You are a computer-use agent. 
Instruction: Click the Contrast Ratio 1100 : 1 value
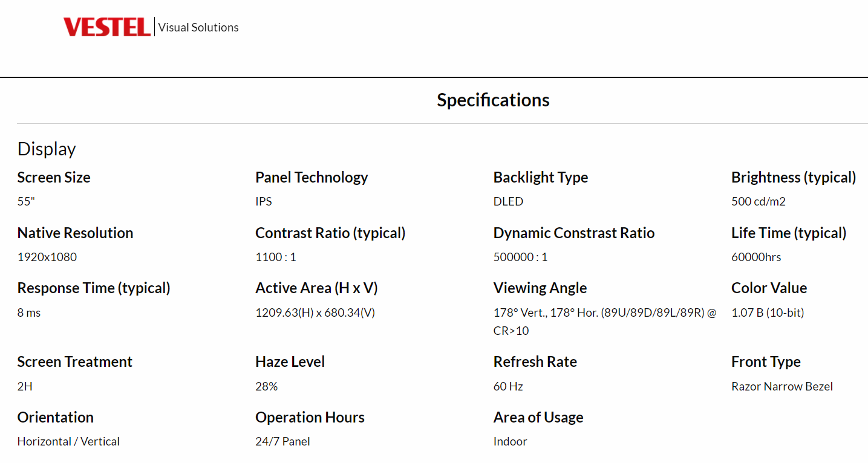click(276, 257)
